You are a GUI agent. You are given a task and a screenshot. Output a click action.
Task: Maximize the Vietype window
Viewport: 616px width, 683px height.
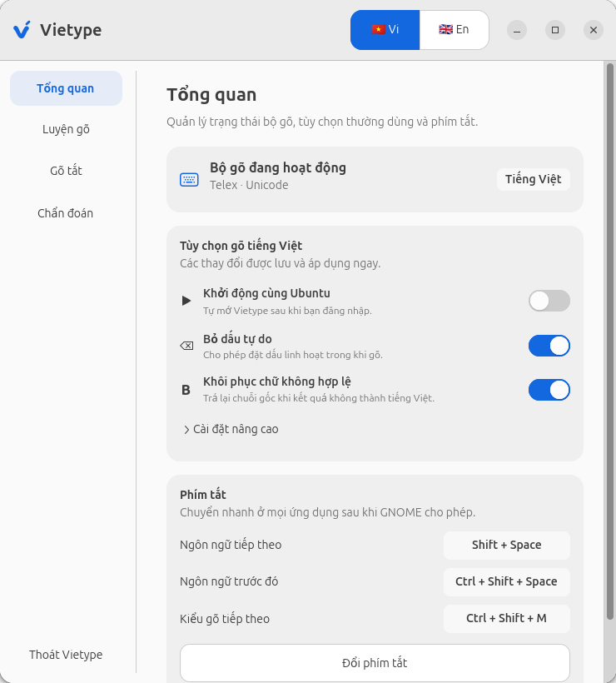pyautogui.click(x=555, y=30)
